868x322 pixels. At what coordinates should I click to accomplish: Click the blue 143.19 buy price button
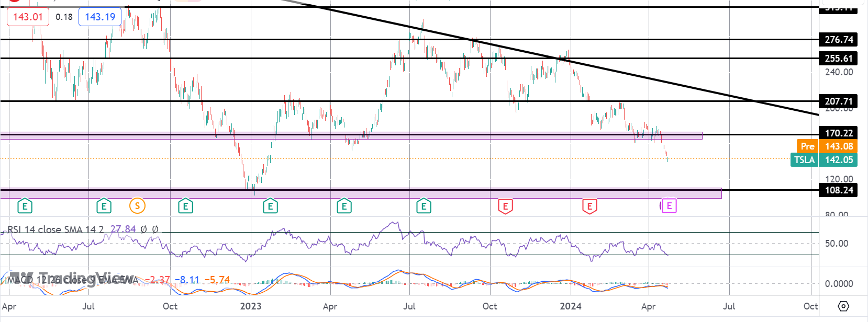pyautogui.click(x=100, y=17)
